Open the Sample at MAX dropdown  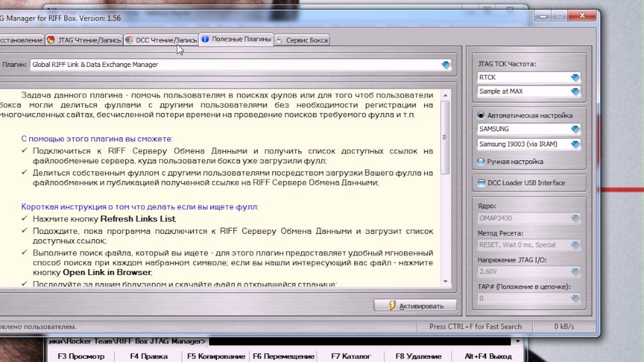pos(575,92)
